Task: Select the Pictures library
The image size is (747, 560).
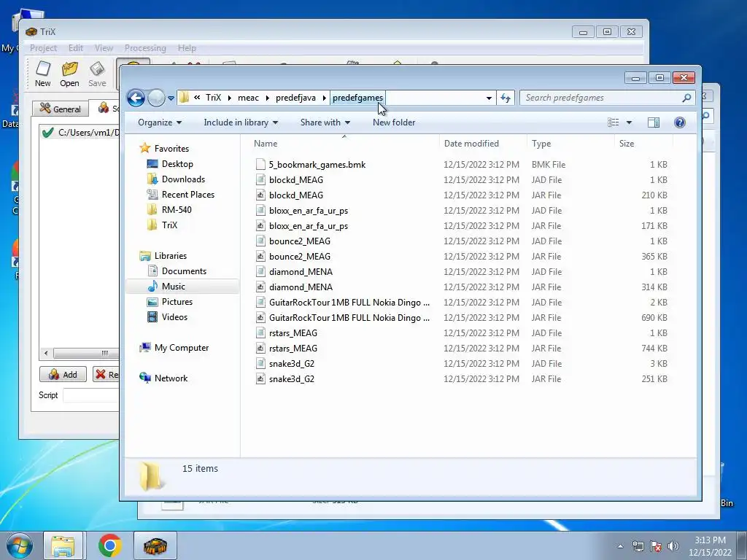Action: click(177, 301)
